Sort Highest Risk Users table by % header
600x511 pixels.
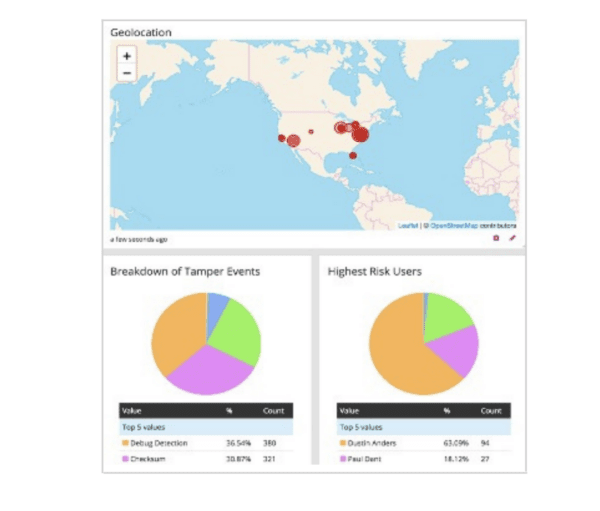pos(447,411)
